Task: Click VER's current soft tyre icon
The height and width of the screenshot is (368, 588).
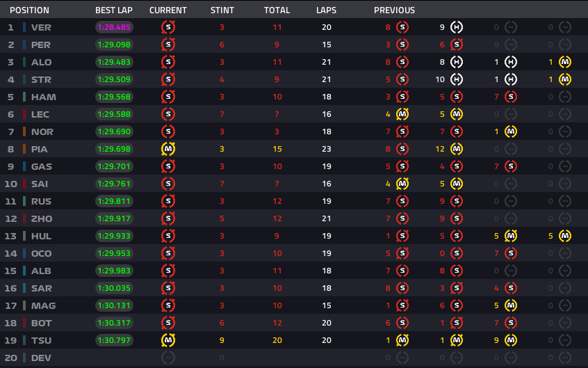Action: tap(168, 27)
